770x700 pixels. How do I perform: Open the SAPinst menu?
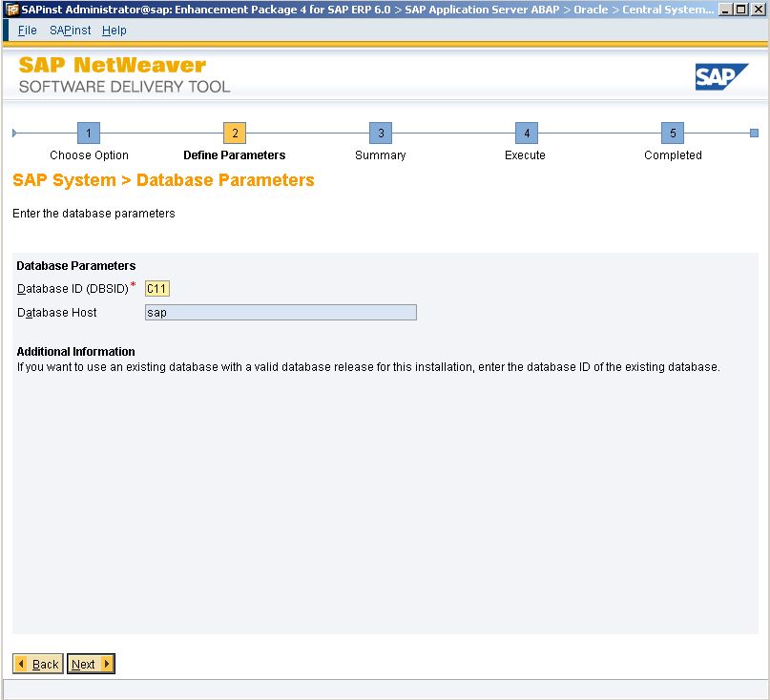pyautogui.click(x=71, y=31)
